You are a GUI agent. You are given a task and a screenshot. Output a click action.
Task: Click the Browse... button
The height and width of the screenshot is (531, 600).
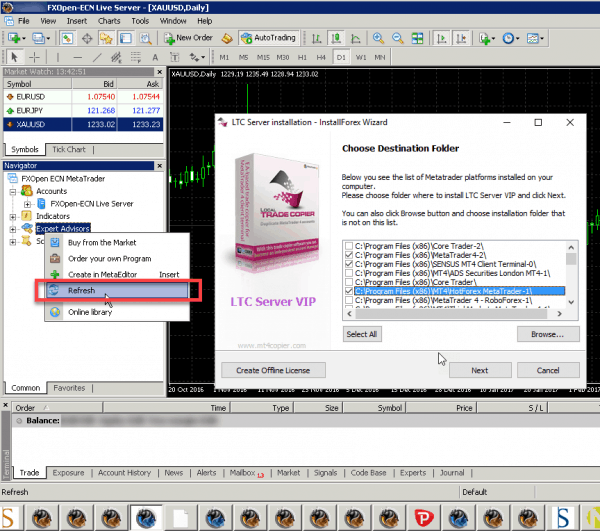[x=548, y=334]
